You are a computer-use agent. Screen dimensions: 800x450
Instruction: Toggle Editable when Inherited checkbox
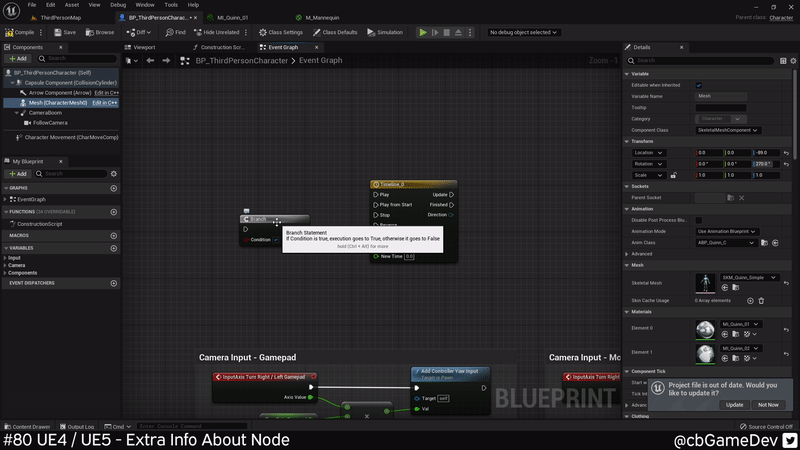699,85
